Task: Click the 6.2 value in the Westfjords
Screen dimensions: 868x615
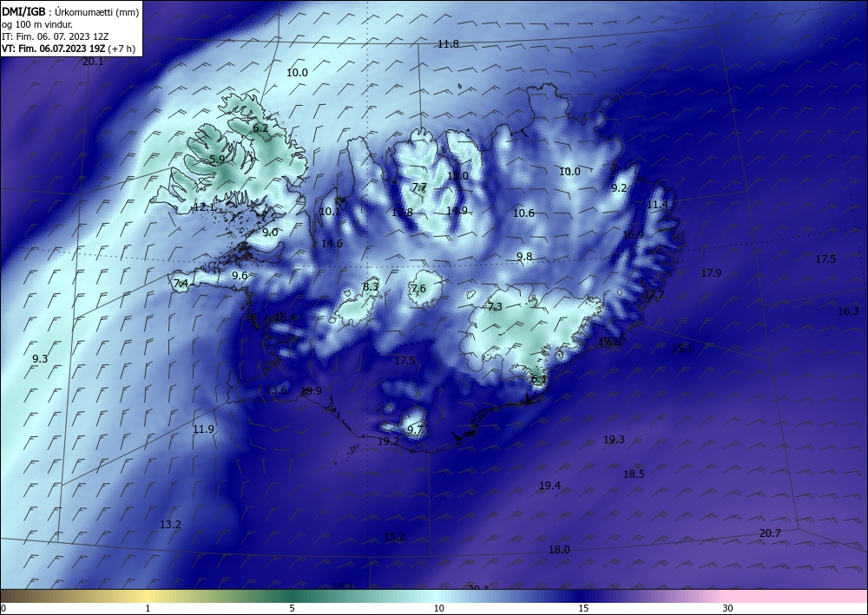Action: coord(260,128)
